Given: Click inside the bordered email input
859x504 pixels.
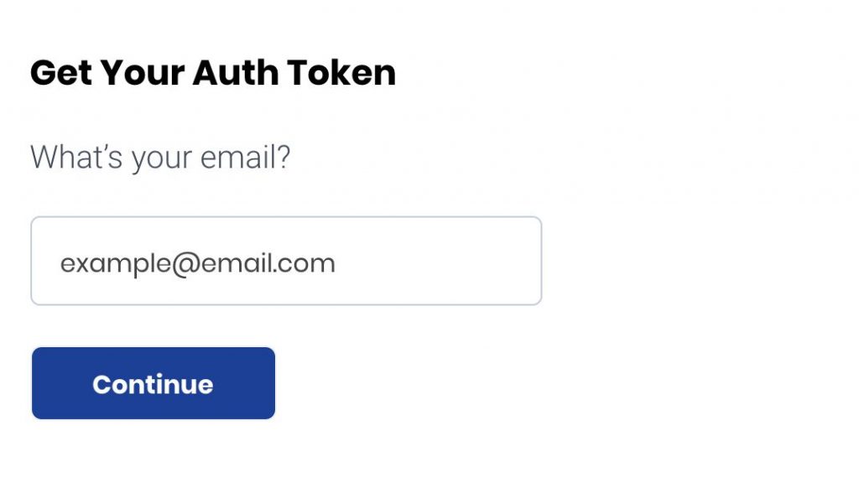Looking at the screenshot, I should pos(285,261).
